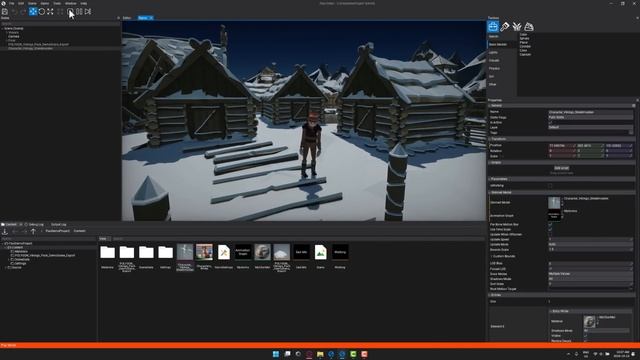The width and height of the screenshot is (640, 360).
Task: Select Camera in the Scene tree
Action: point(13,36)
